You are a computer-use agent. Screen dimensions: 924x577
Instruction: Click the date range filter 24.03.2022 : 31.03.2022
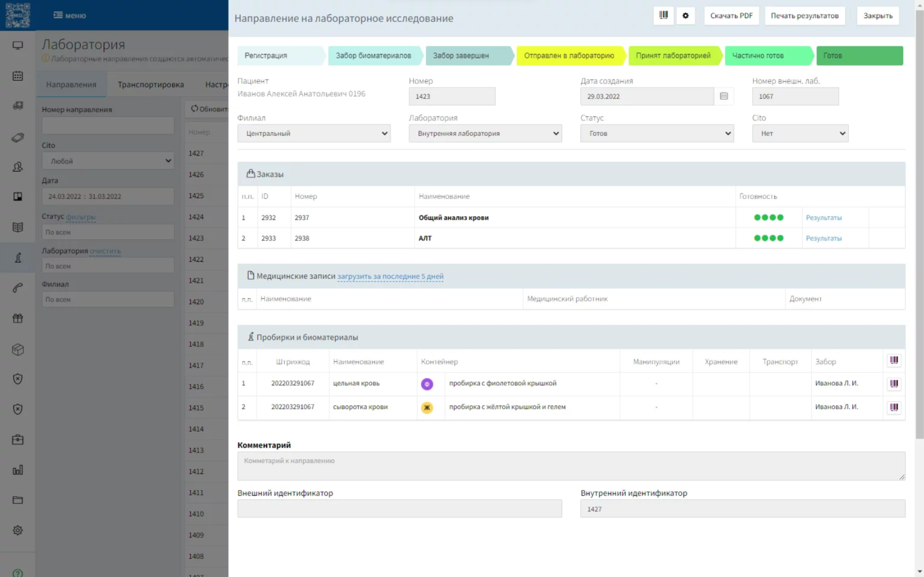(108, 196)
